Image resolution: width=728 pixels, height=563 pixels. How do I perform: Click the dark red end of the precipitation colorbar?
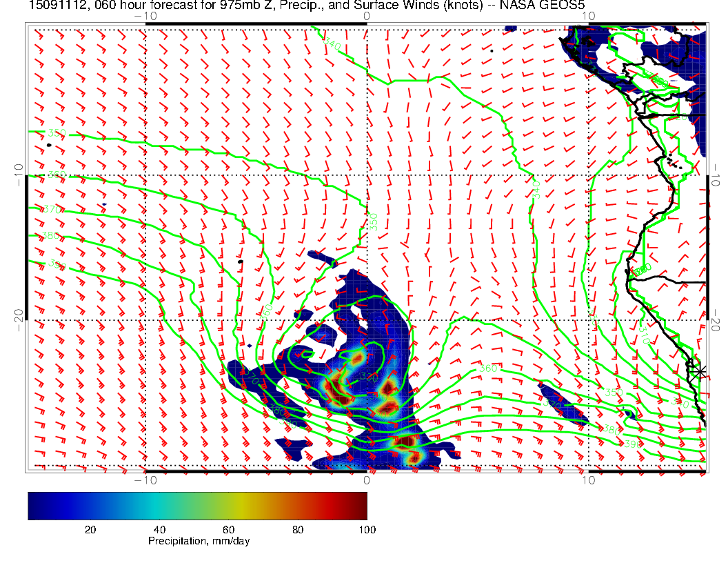(361, 505)
